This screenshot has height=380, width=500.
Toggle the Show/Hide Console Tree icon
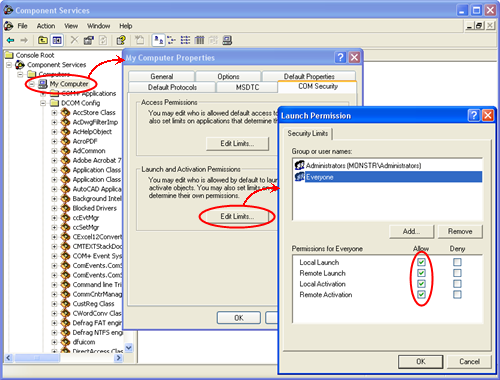[57, 40]
